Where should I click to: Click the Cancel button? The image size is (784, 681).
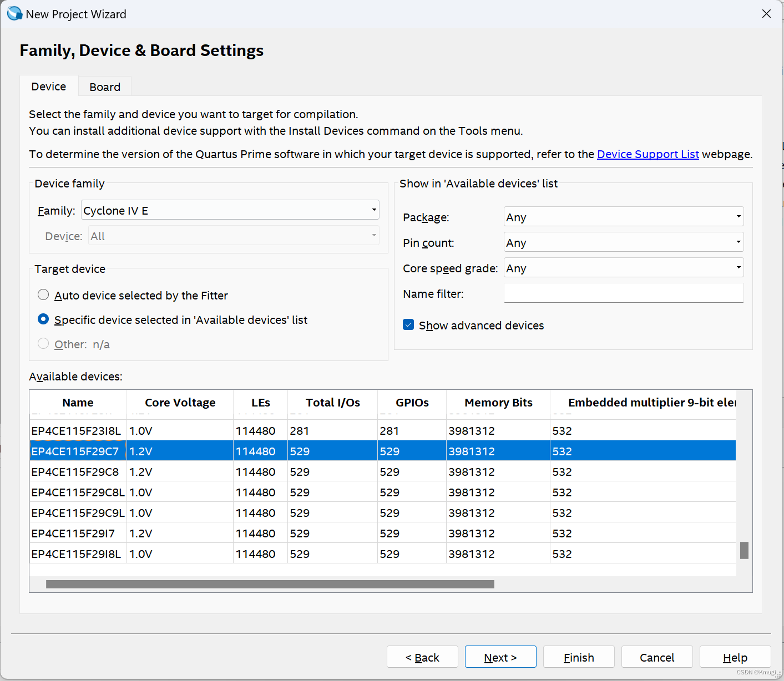point(657,657)
